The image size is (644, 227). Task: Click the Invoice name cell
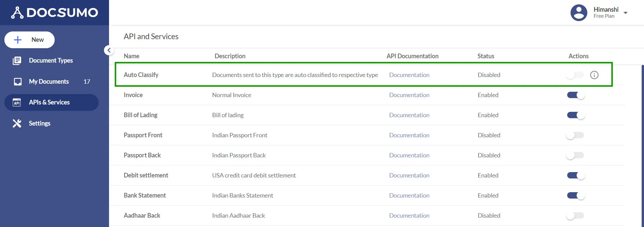coord(133,95)
